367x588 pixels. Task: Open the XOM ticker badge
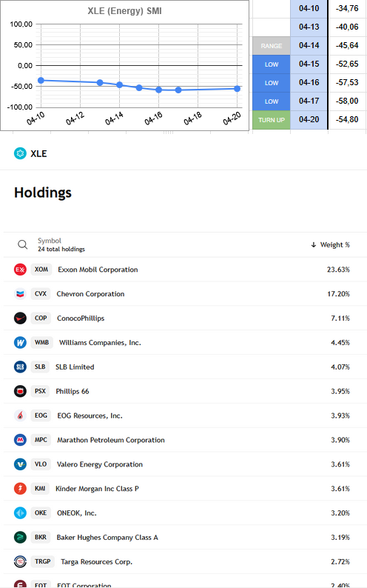pyautogui.click(x=41, y=270)
